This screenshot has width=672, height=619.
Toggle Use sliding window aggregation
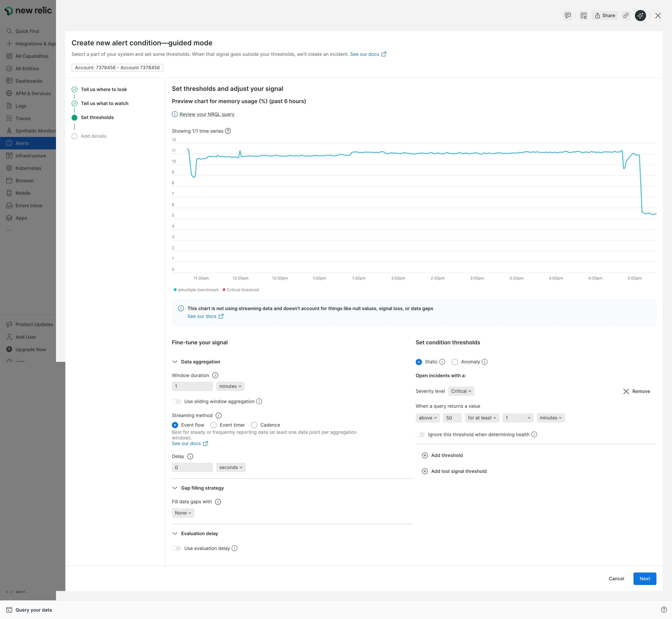(x=176, y=401)
